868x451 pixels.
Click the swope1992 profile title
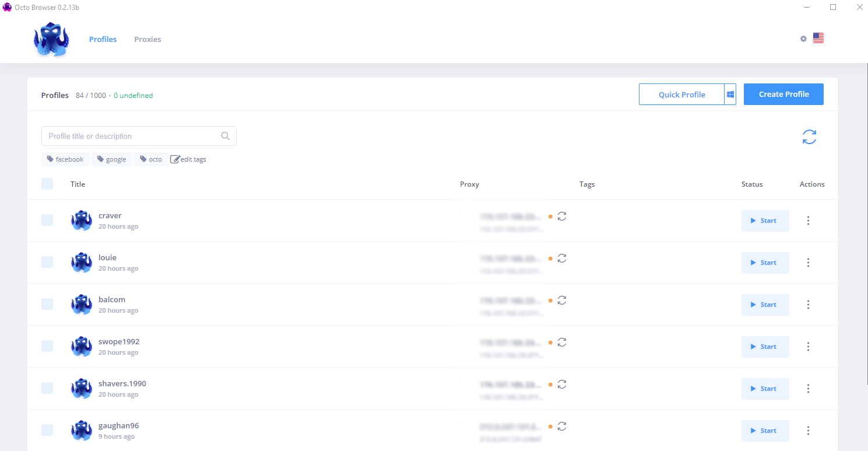point(119,341)
